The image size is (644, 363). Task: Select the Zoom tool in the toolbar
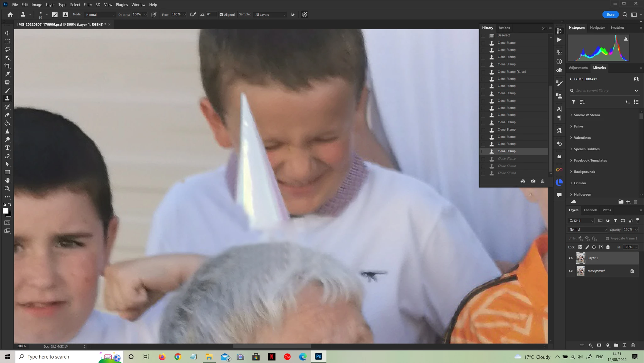[7, 189]
